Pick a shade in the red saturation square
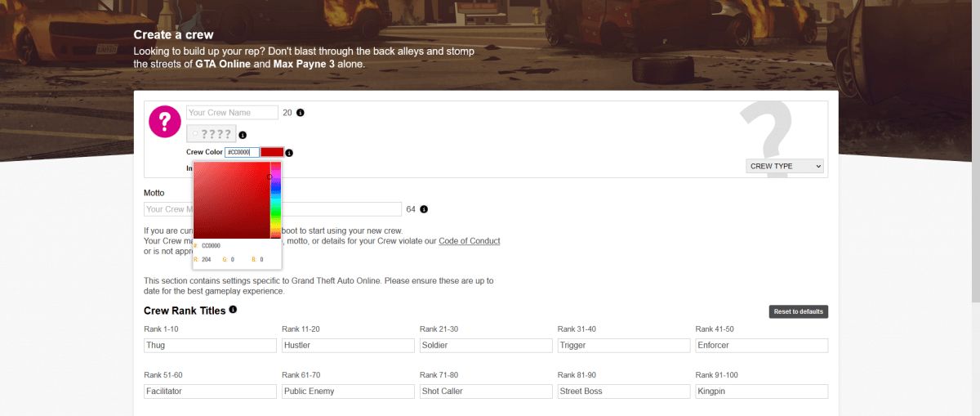The image size is (980, 416). 231,200
